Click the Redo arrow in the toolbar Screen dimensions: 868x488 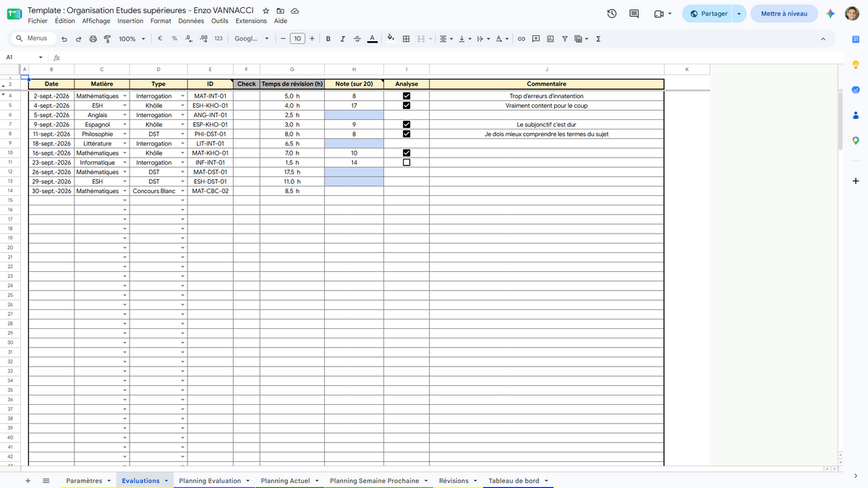click(x=78, y=39)
